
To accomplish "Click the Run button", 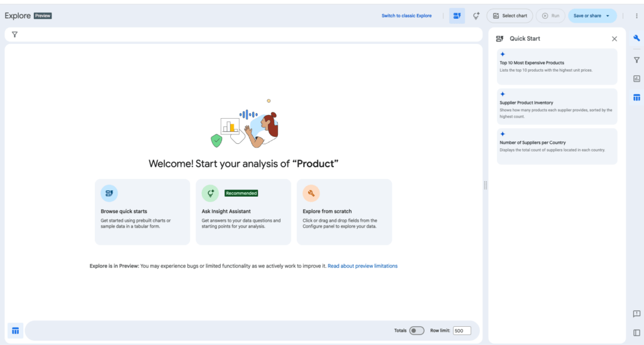I will (550, 16).
